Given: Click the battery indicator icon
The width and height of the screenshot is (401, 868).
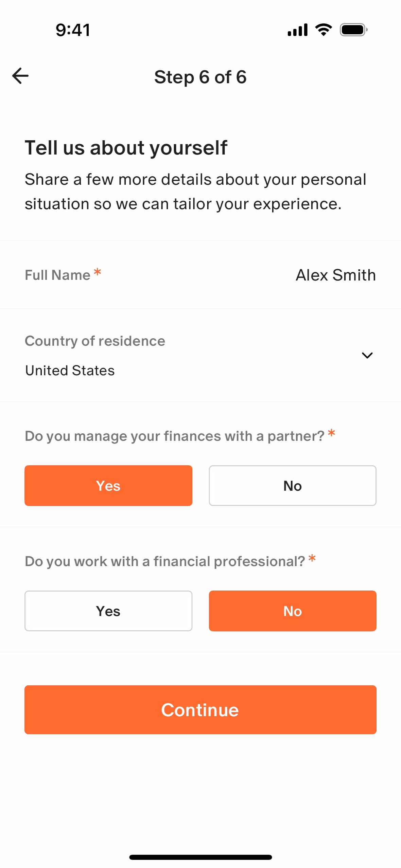Looking at the screenshot, I should coord(352,29).
